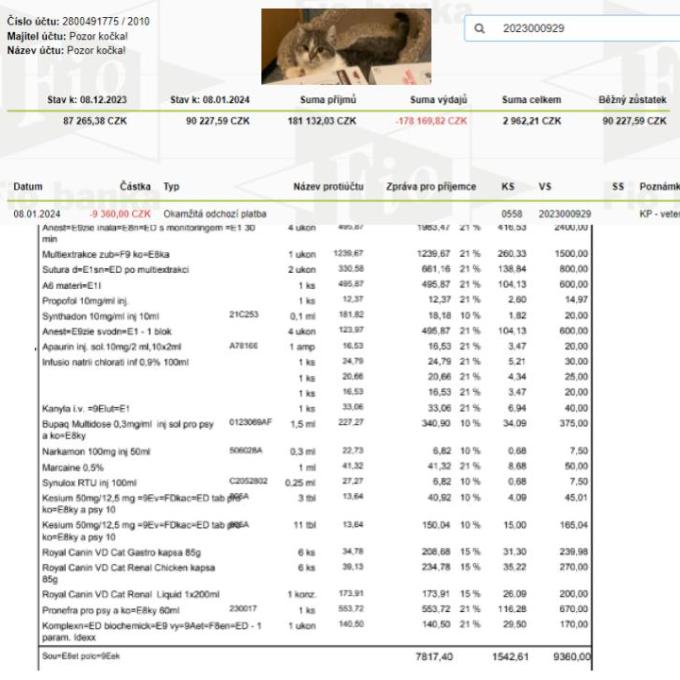680x680 pixels.
Task: Click 'Royal Canin VD Cat Renal Liquid 1x200ml'
Action: click(x=131, y=594)
